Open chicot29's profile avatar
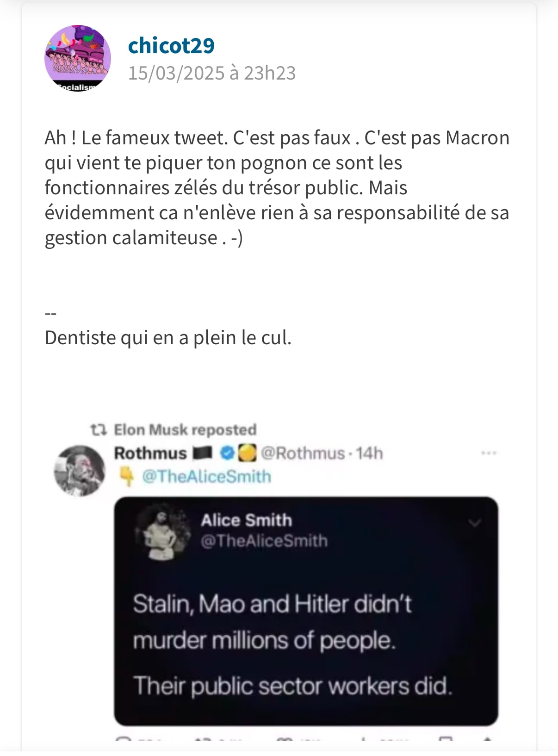Image resolution: width=558 pixels, height=756 pixels. tap(78, 58)
